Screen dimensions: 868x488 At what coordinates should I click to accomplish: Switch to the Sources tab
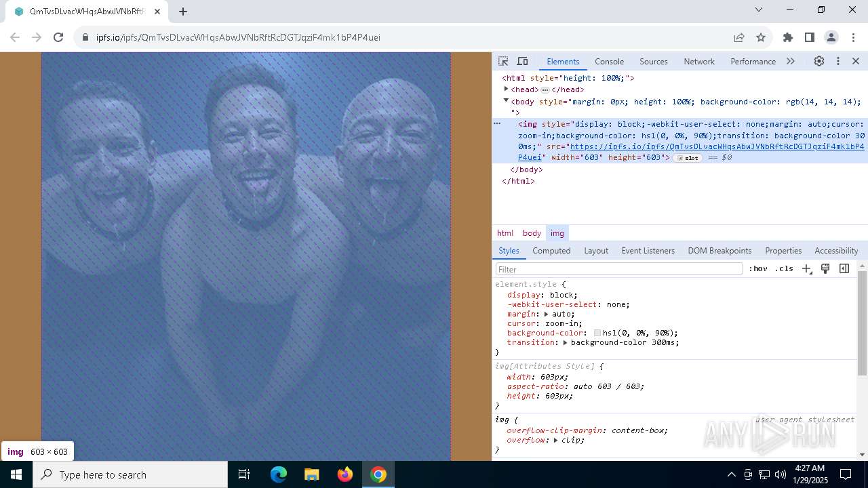click(x=654, y=61)
